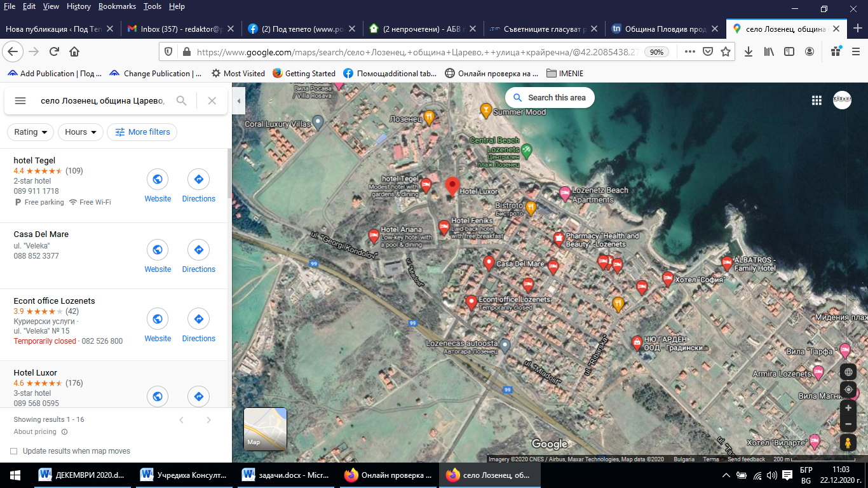The height and width of the screenshot is (488, 868).
Task: Open Casa Del Mare website icon
Action: [158, 250]
